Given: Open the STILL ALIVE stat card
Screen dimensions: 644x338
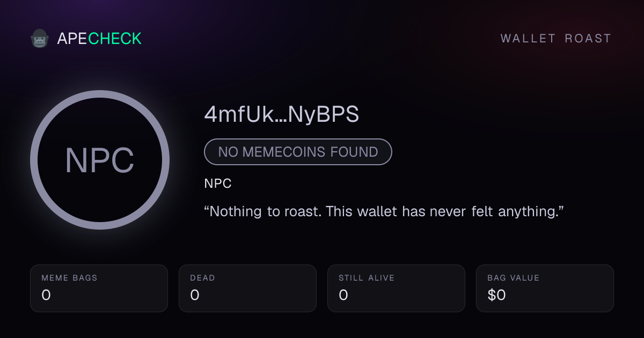Looking at the screenshot, I should [x=396, y=288].
